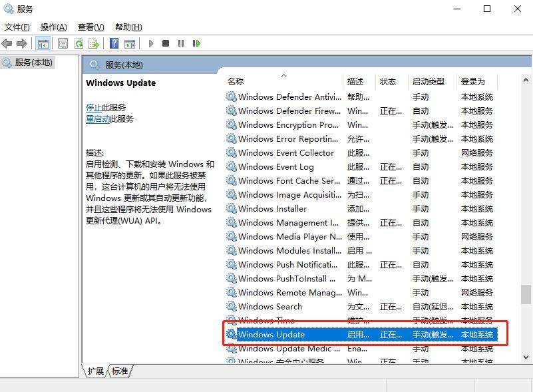Viewport: 533px width, 392px height.
Task: Stop the service using the black square icon
Action: pos(166,43)
